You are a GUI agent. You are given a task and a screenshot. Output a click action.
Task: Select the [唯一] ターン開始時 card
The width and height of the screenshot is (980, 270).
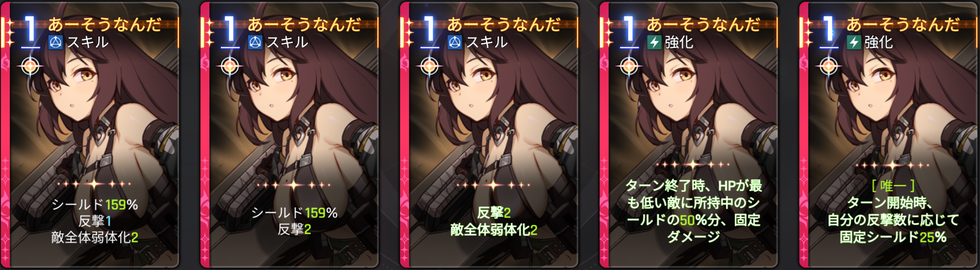889,135
